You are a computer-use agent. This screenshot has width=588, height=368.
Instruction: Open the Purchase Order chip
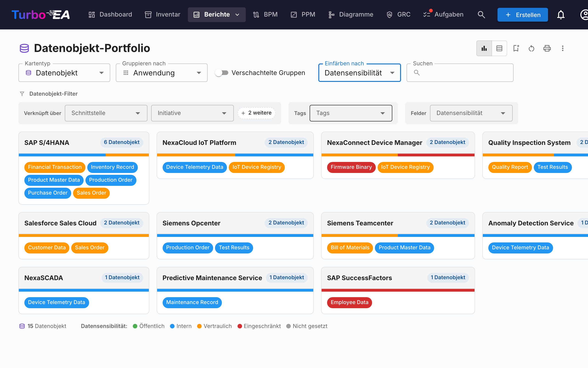point(48,193)
